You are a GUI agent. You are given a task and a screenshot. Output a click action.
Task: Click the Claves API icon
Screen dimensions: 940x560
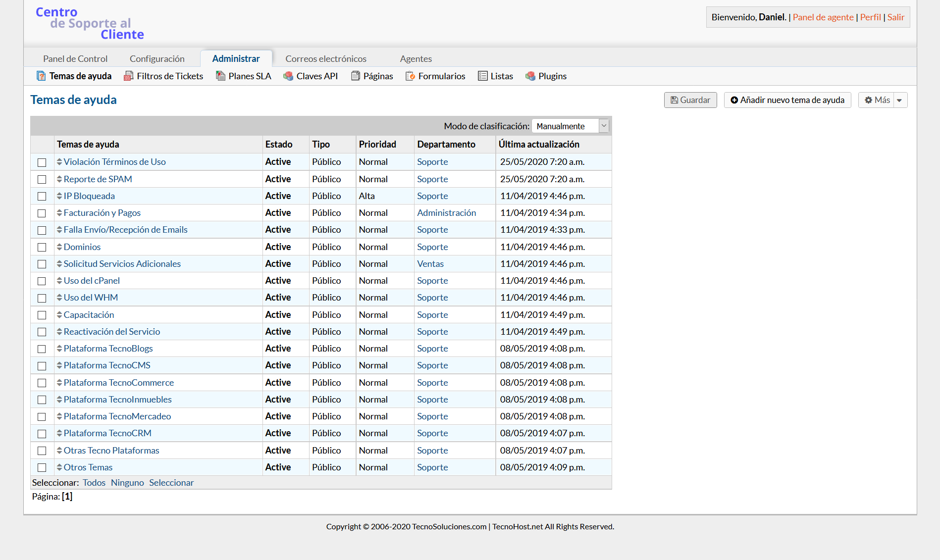pyautogui.click(x=288, y=76)
